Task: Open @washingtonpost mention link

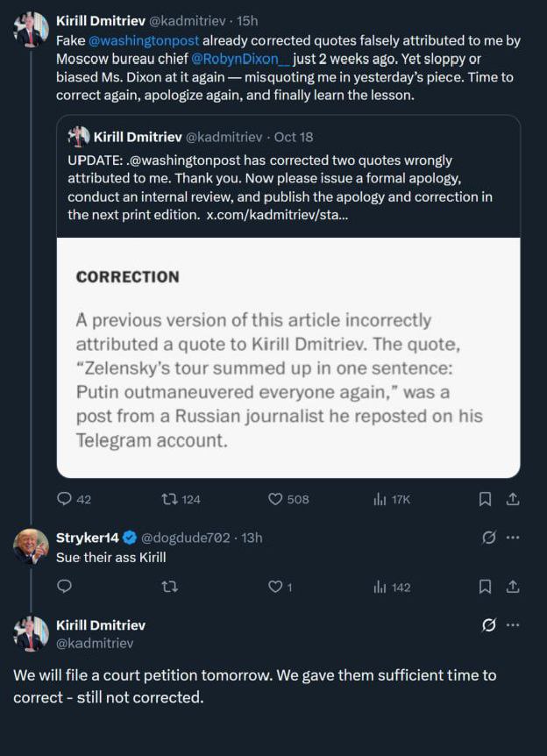Action: tap(144, 40)
